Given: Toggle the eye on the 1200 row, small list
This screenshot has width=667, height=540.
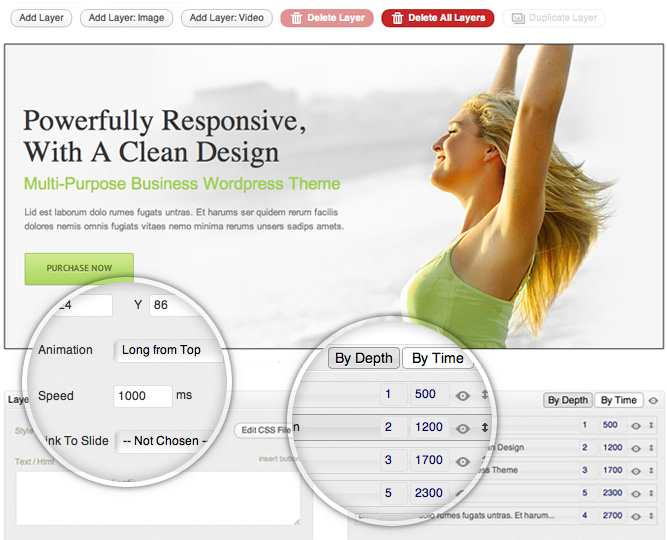Looking at the screenshot, I should (x=636, y=448).
